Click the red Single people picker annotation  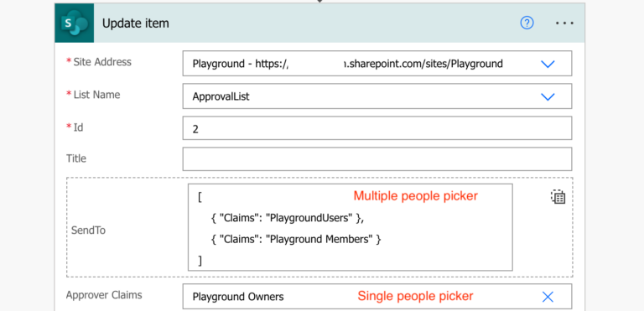(415, 296)
